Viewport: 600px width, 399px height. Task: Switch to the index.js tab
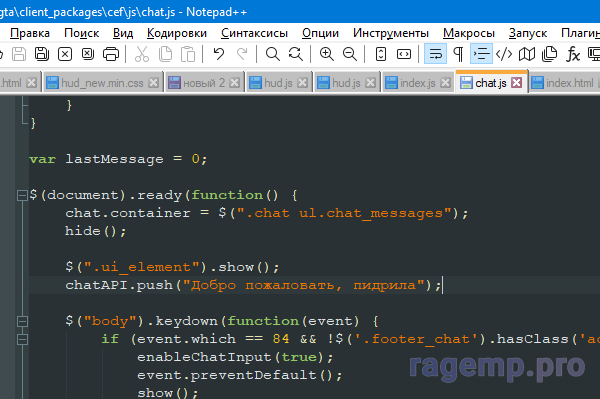tap(417, 83)
